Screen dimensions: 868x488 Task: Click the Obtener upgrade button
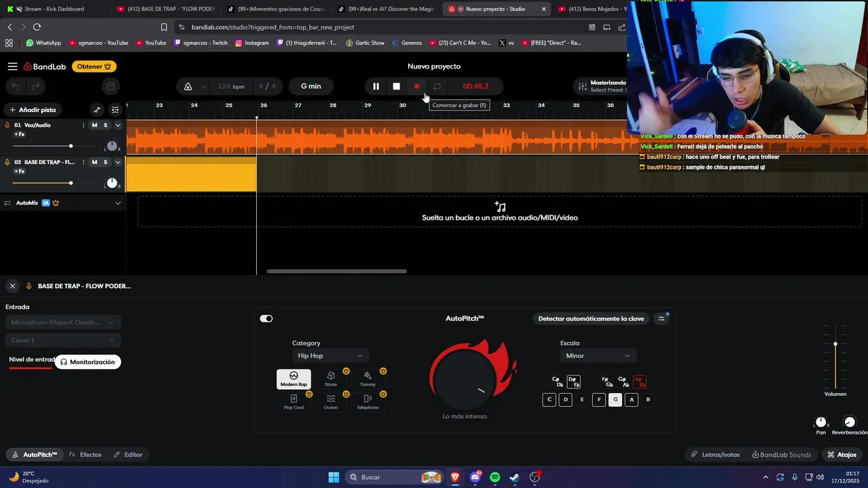(x=94, y=66)
